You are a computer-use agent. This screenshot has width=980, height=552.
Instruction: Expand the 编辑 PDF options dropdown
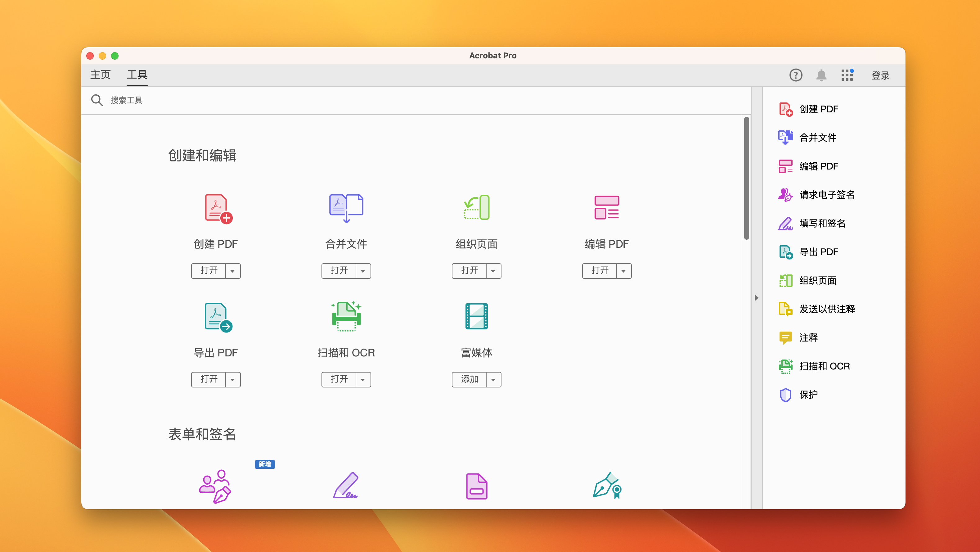pyautogui.click(x=623, y=271)
